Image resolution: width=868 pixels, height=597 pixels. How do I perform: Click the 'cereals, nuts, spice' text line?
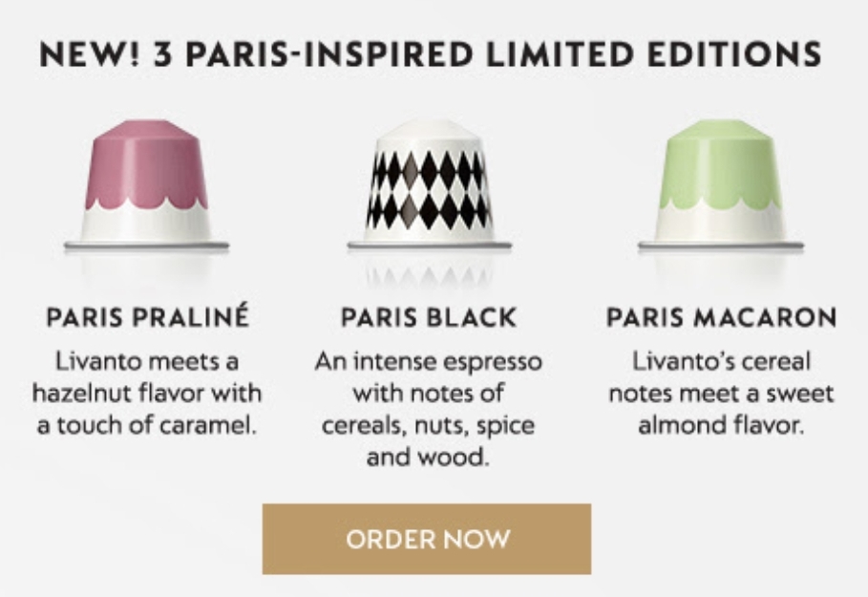point(429,426)
